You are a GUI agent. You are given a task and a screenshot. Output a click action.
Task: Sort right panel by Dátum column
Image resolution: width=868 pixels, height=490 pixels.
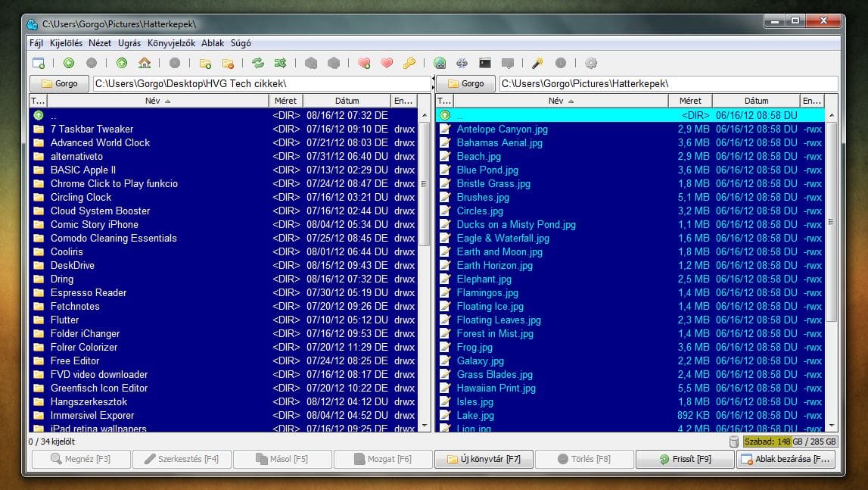(756, 101)
